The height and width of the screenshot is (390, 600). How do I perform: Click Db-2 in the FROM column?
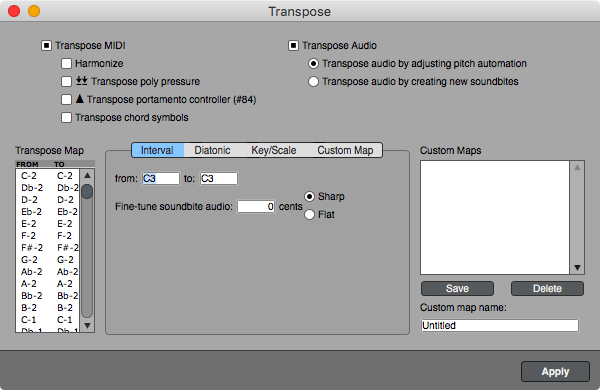tap(32, 188)
